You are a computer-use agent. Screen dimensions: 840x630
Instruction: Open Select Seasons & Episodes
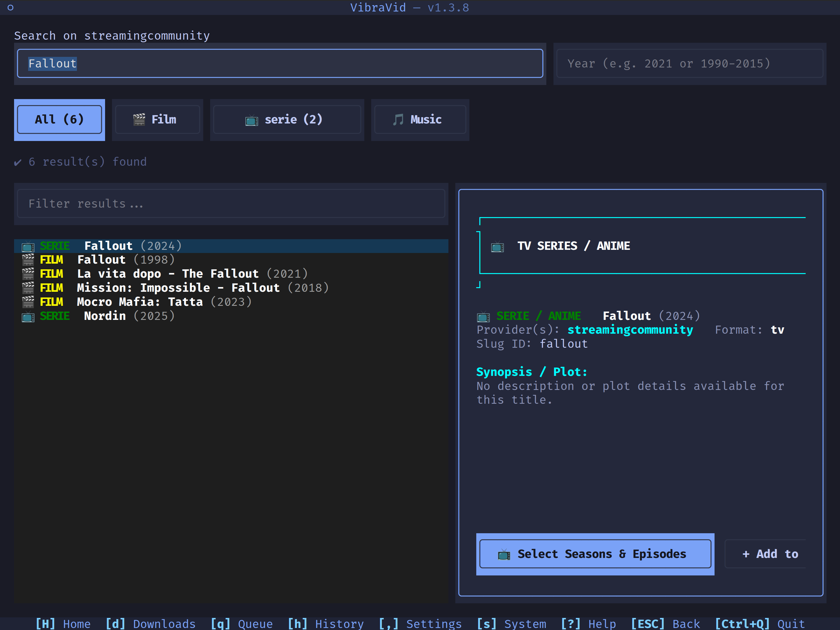(x=595, y=554)
